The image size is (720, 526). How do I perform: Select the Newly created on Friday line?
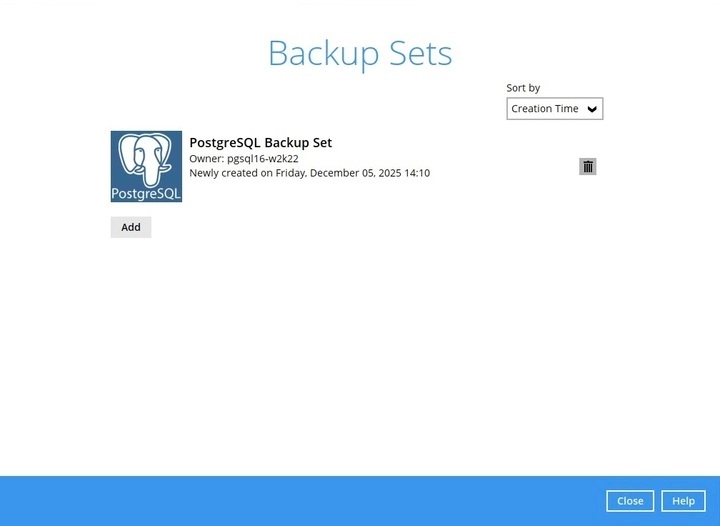click(309, 173)
